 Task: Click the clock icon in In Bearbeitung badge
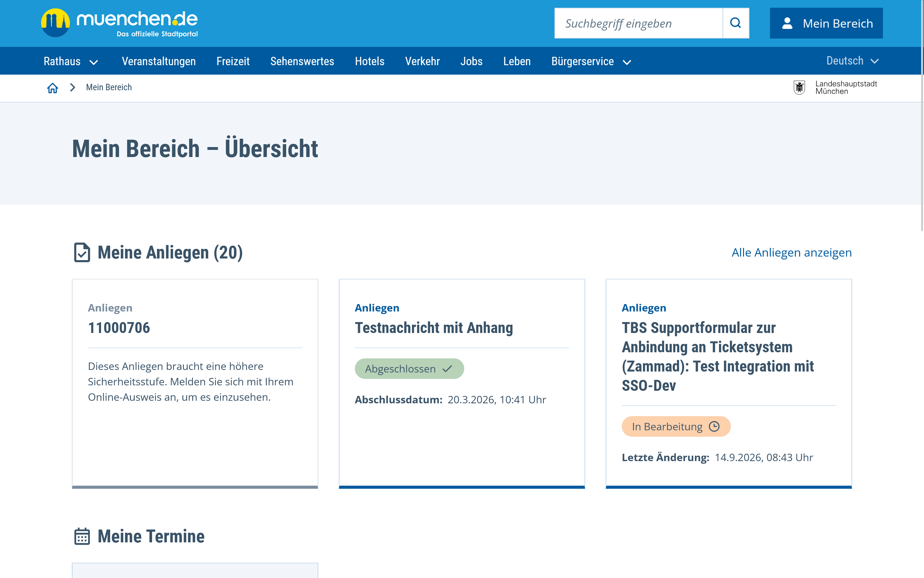coord(714,426)
